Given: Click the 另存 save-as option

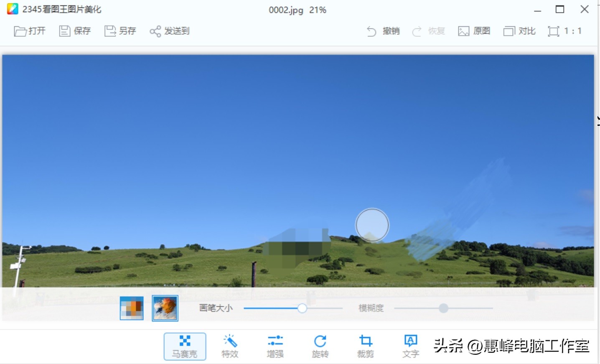Looking at the screenshot, I should (120, 31).
